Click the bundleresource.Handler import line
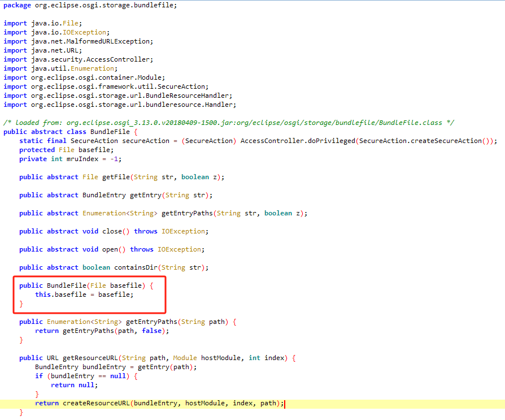 tap(120, 105)
